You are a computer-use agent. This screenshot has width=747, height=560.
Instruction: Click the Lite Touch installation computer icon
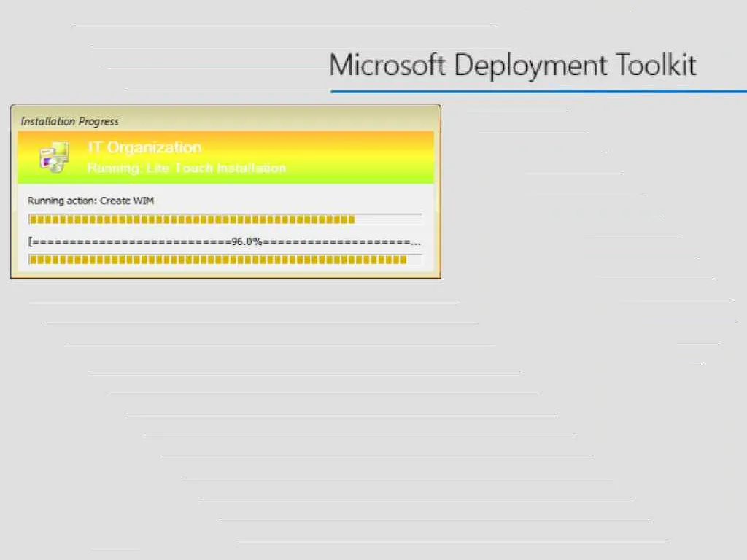54,157
